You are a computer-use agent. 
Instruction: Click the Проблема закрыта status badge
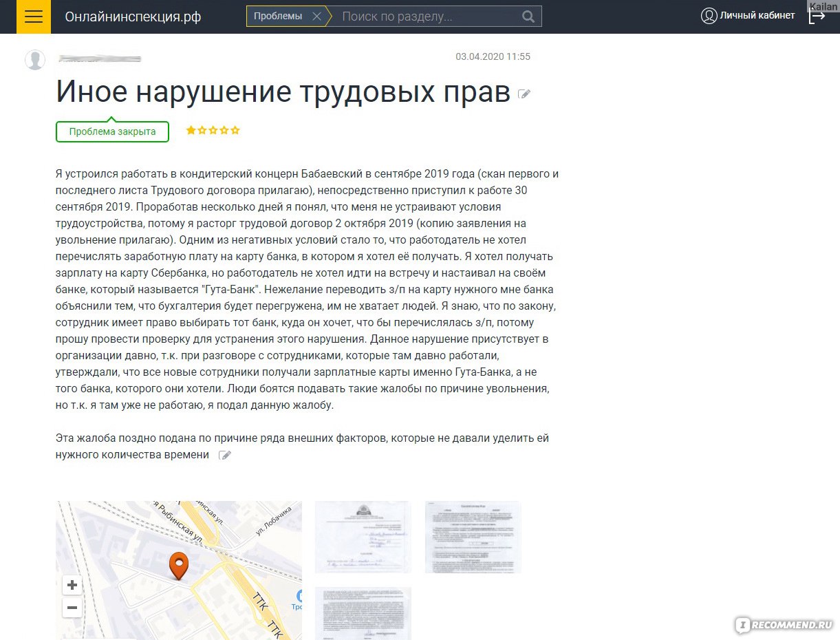point(112,131)
